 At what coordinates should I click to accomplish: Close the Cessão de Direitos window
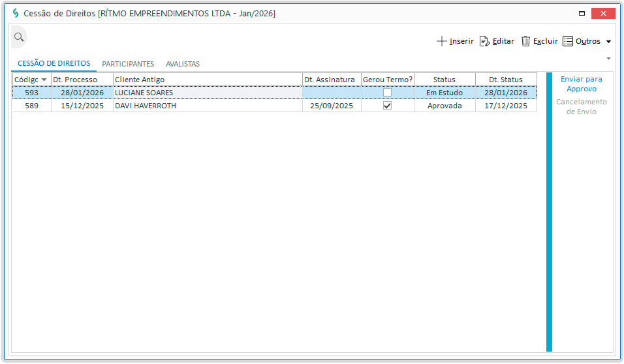pyautogui.click(x=603, y=14)
